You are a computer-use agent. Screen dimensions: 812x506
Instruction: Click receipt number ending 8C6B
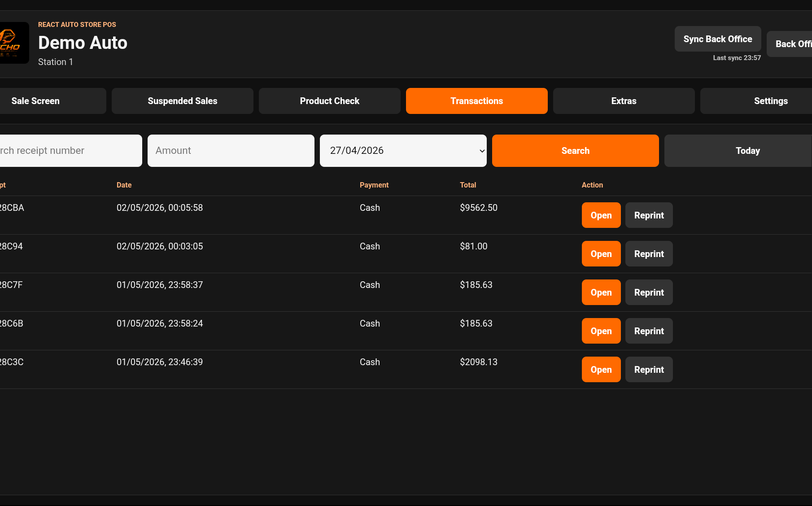click(x=12, y=323)
